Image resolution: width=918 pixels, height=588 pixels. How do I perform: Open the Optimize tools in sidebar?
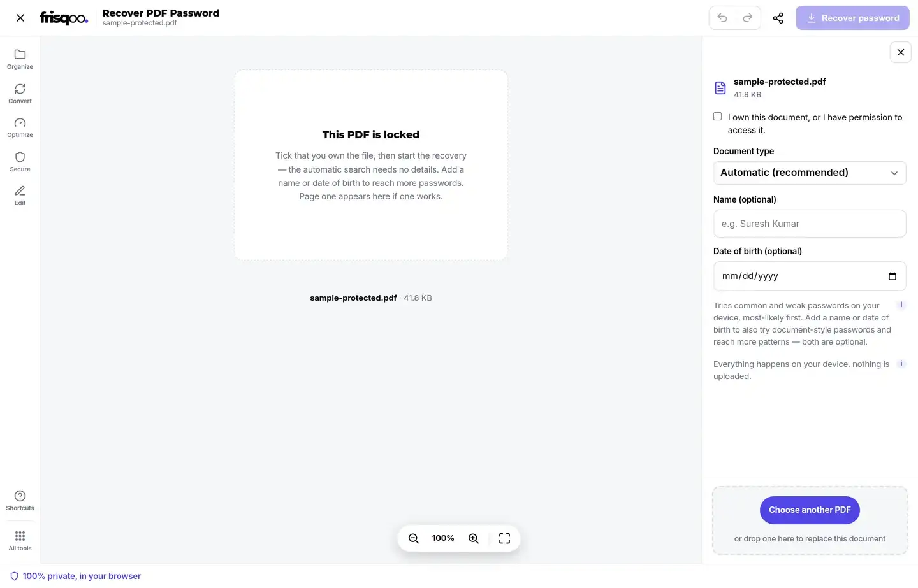pos(20,127)
